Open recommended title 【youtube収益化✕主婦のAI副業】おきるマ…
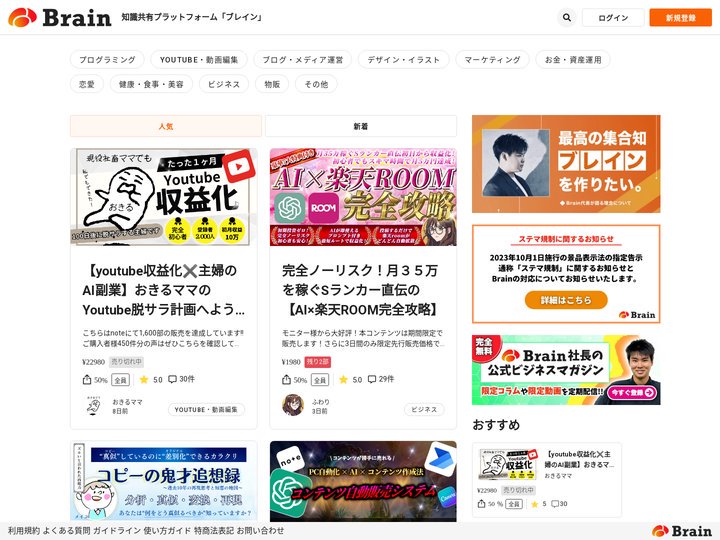Image resolution: width=720 pixels, height=540 pixels. tap(579, 459)
